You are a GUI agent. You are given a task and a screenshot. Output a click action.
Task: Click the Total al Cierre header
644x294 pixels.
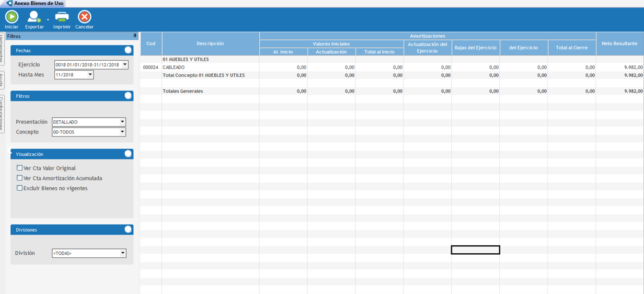point(572,48)
